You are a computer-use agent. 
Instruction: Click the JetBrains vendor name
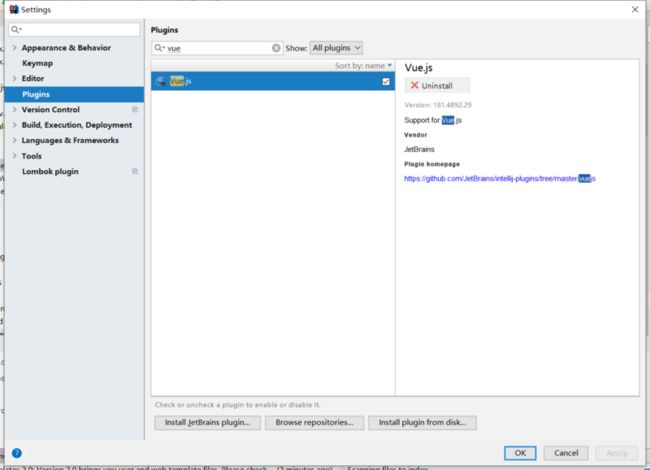click(419, 149)
